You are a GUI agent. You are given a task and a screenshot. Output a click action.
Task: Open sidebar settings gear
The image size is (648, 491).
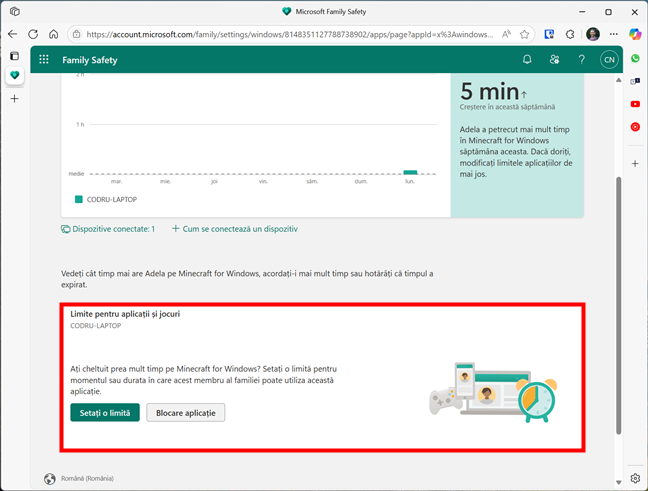635,478
